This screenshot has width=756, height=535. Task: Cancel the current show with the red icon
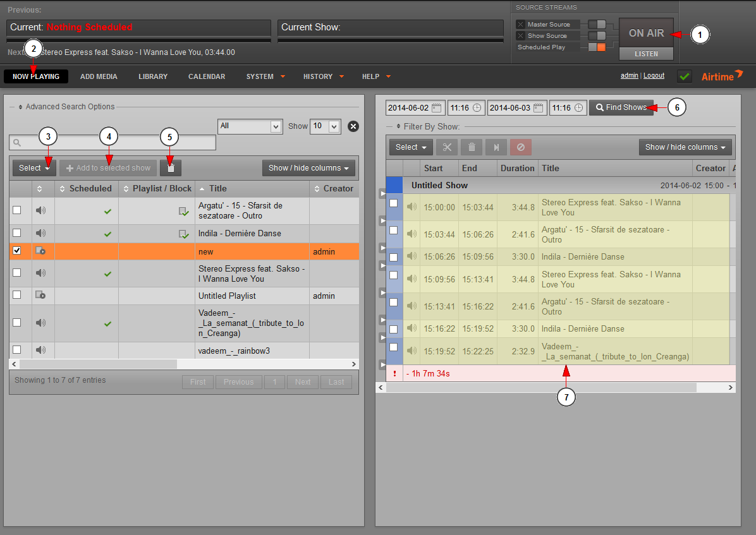[x=521, y=147]
